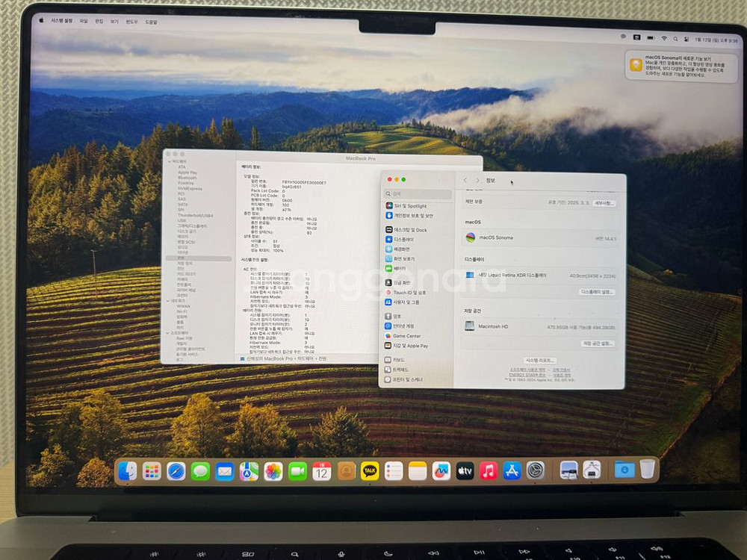Go back with the Settings back arrow
This screenshot has width=747, height=560.
coord(465,180)
